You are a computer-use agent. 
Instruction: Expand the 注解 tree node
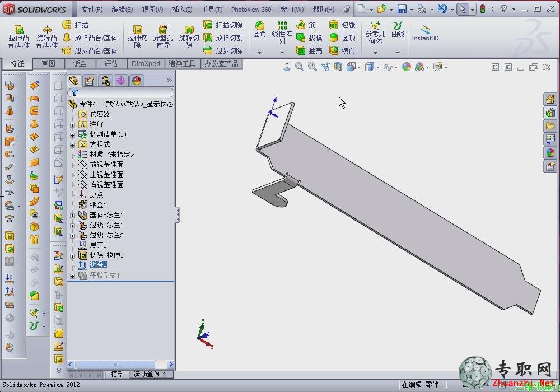[x=72, y=124]
